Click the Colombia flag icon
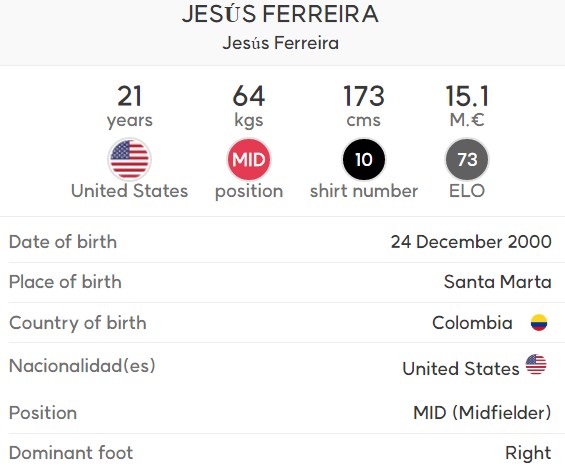The image size is (565, 473). [539, 322]
